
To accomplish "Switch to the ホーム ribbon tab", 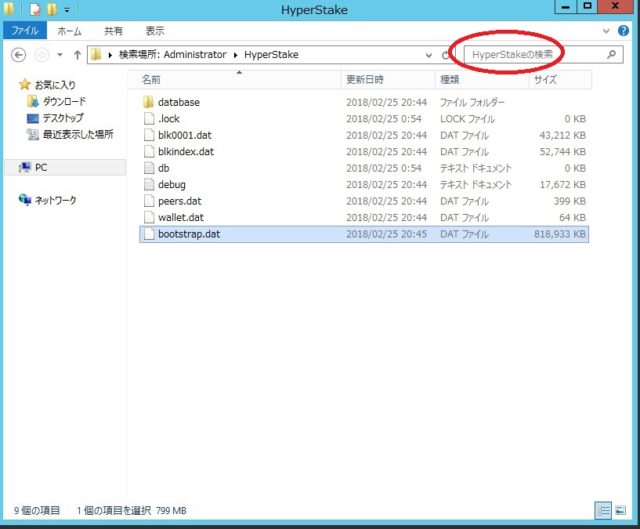I will tap(69, 31).
